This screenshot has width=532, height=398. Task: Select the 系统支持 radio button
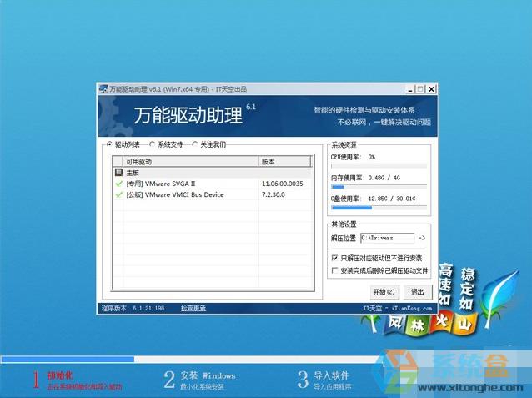pos(153,144)
